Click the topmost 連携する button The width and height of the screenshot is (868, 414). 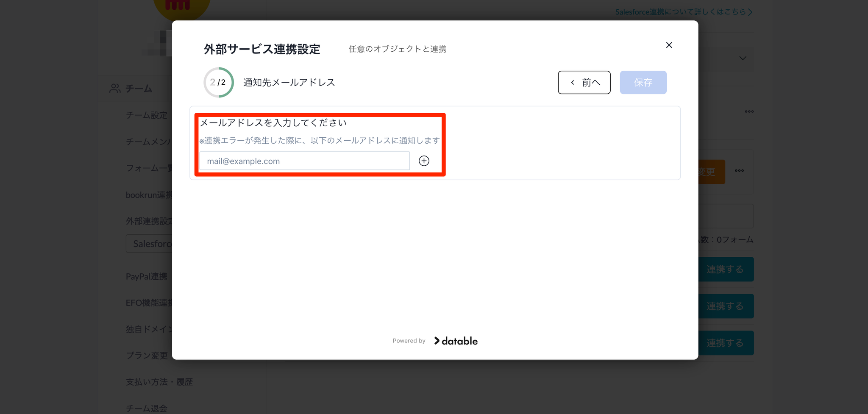point(725,270)
